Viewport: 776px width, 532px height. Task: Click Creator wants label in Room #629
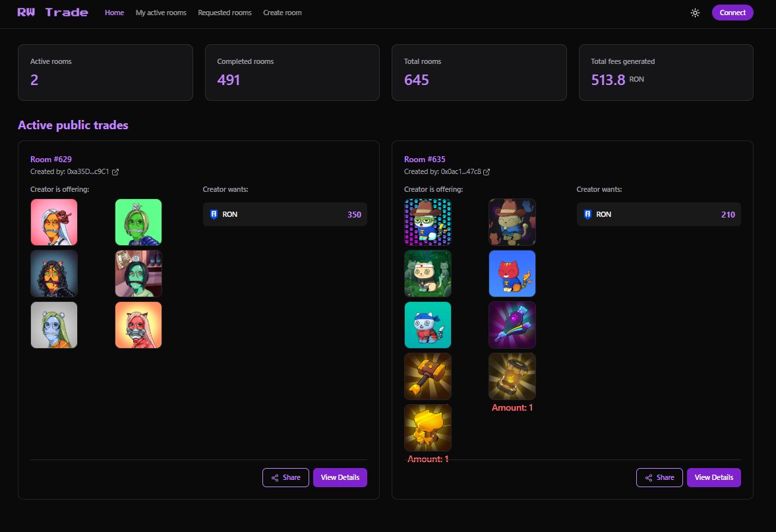pos(225,190)
